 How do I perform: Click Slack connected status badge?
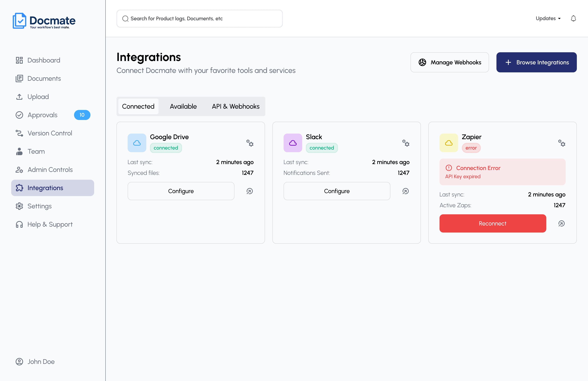click(x=322, y=148)
